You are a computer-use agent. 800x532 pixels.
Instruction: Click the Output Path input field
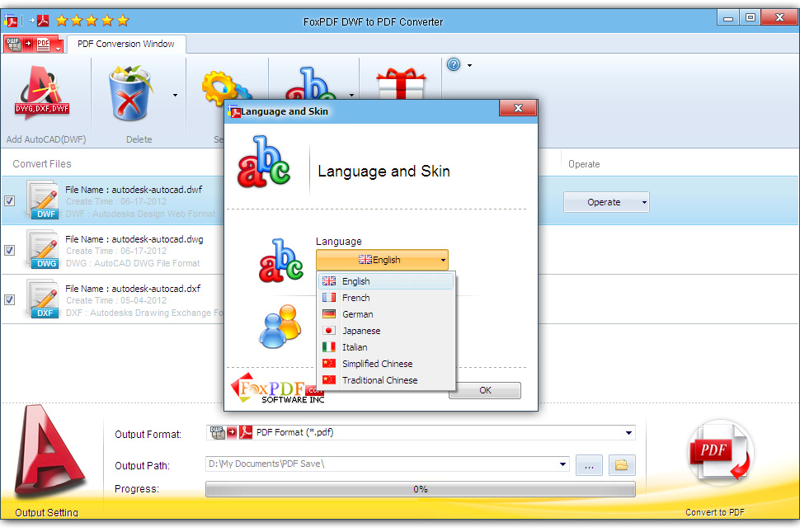tap(381, 464)
